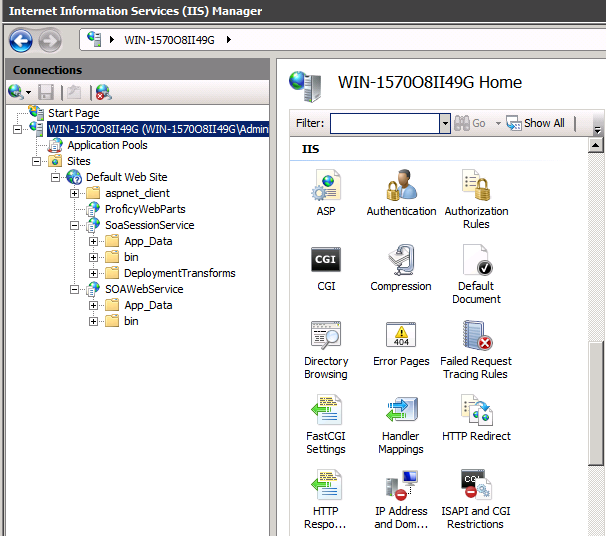Click the Save connections disk icon
Screen dimensions: 606x536
(x=46, y=92)
